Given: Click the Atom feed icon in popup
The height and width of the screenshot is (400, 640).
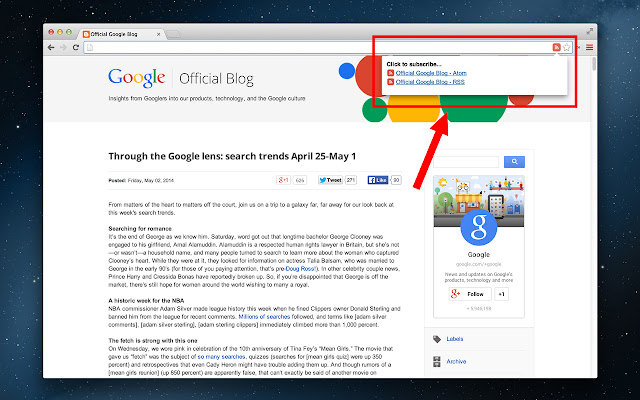Looking at the screenshot, I should (391, 73).
